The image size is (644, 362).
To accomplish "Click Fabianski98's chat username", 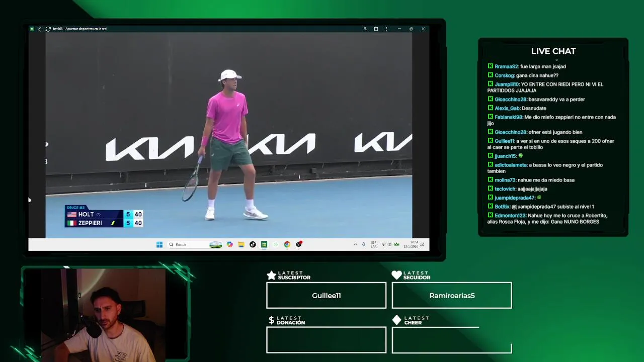I will point(509,117).
